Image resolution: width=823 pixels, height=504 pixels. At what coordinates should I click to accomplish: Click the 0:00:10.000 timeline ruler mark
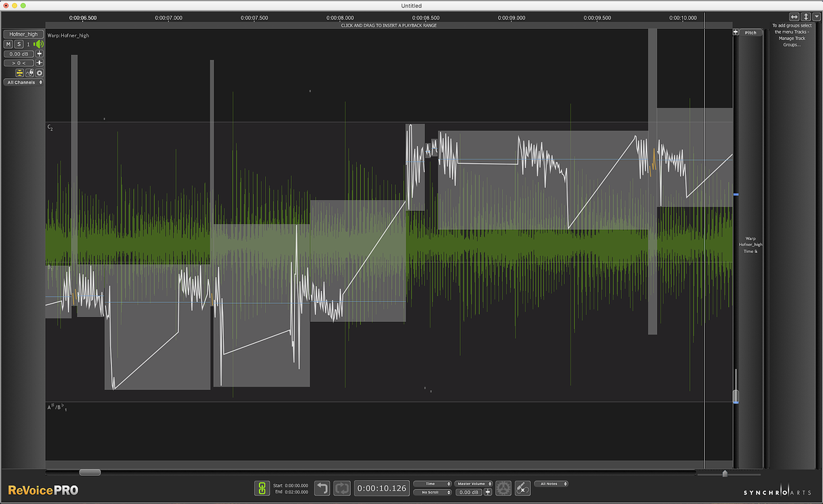[x=683, y=18]
